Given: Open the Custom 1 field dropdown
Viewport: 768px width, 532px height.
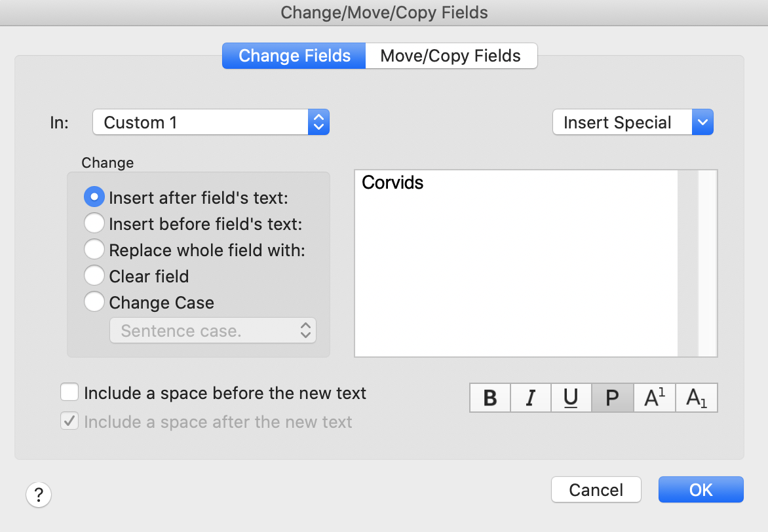Looking at the screenshot, I should point(210,123).
